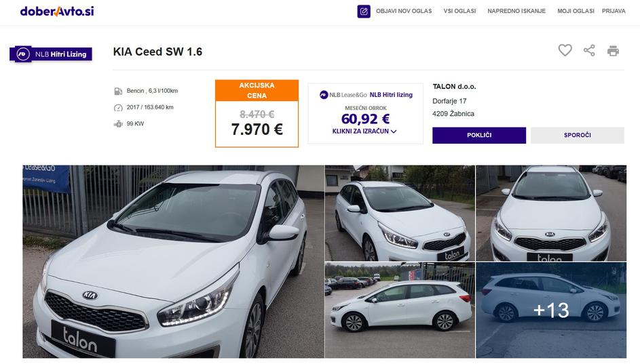Open the main KIA Ceed photo
Screen dimensions: 640x364
pos(173,262)
